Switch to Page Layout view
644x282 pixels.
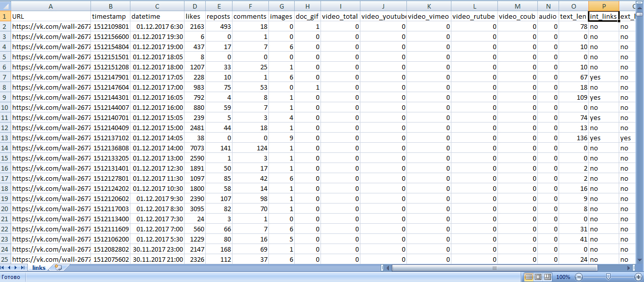tap(538, 277)
